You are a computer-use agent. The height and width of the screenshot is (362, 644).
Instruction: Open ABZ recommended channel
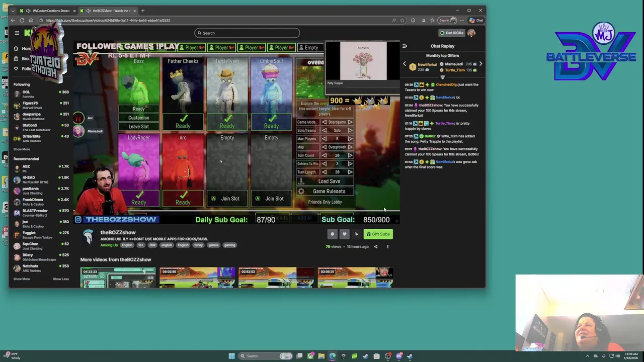click(41, 168)
